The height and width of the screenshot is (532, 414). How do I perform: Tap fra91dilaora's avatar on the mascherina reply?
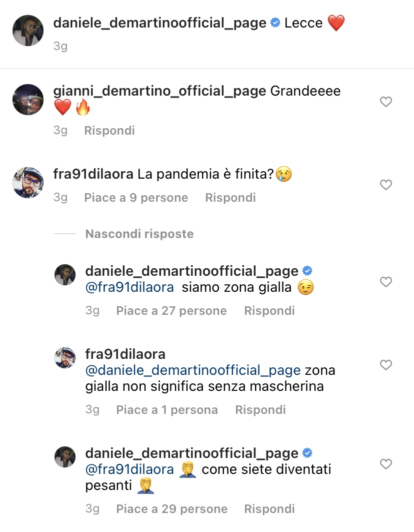65,358
